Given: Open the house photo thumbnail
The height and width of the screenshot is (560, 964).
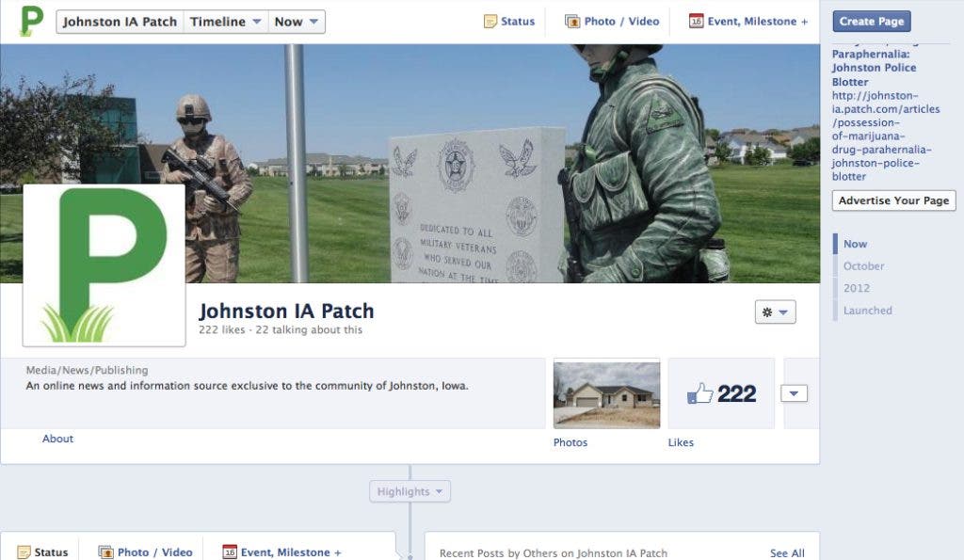Looking at the screenshot, I should pyautogui.click(x=606, y=394).
